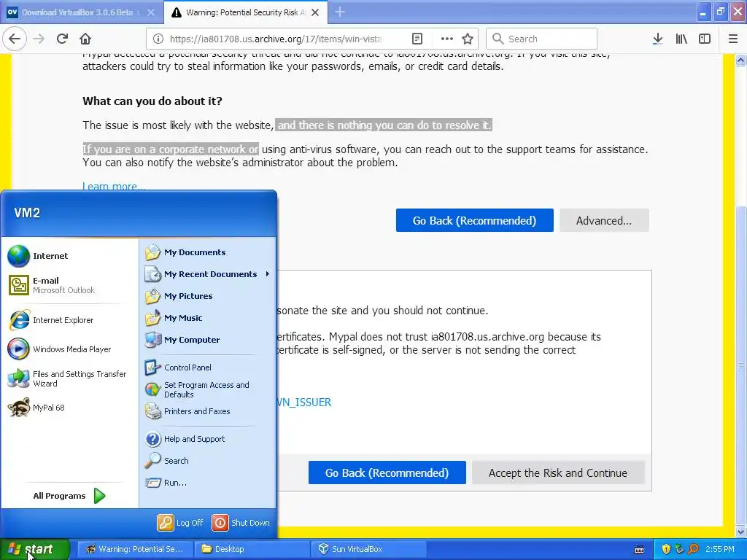The height and width of the screenshot is (560, 747).
Task: Click the taskbar clock 2:55 PM
Action: tap(720, 549)
